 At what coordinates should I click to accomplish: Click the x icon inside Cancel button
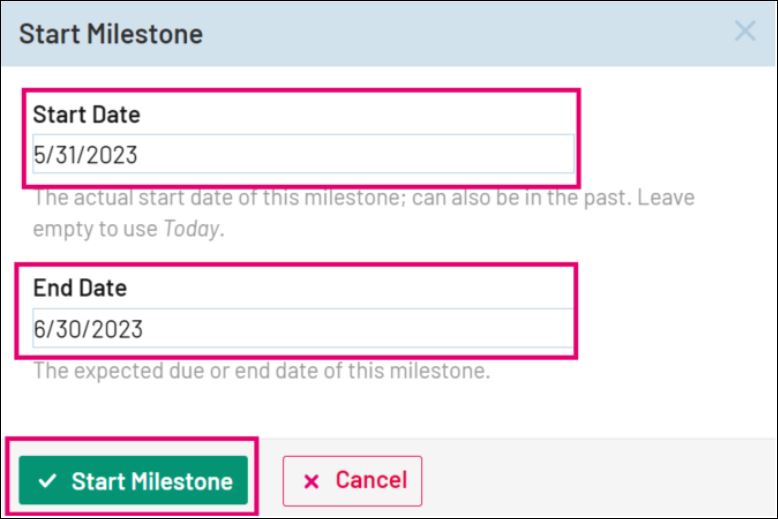click(311, 481)
